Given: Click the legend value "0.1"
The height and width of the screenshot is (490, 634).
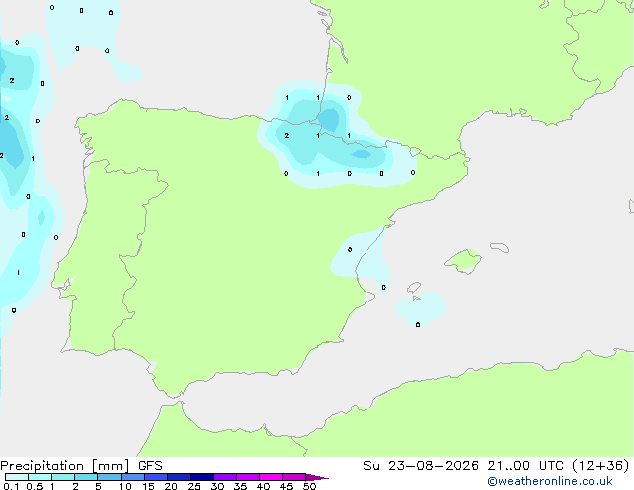Looking at the screenshot, I should tap(11, 486).
